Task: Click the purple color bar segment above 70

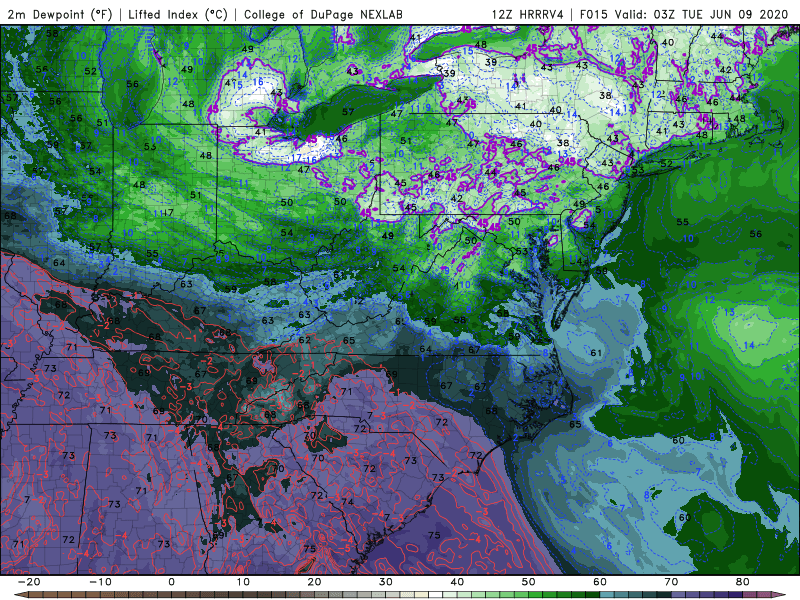Action: click(679, 594)
